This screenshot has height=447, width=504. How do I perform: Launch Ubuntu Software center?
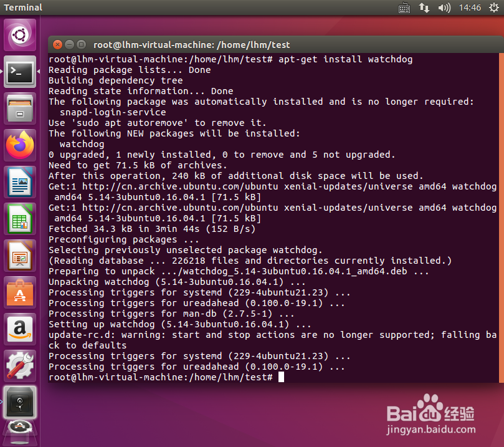point(20,292)
